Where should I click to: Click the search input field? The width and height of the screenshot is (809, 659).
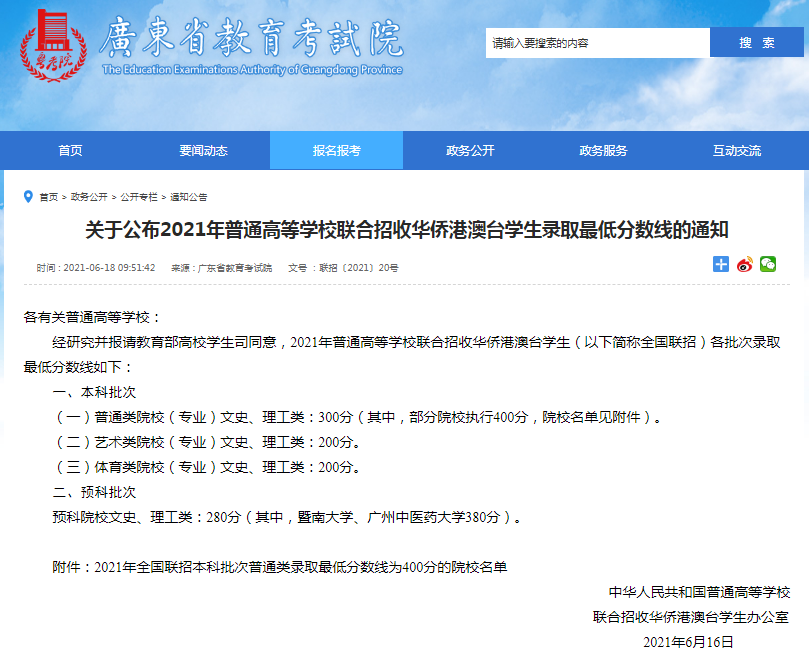(x=597, y=43)
